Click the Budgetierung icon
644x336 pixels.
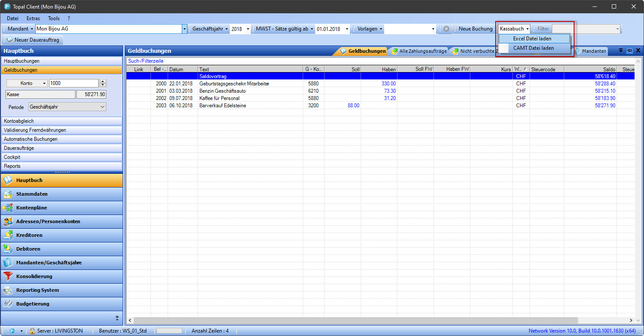(x=8, y=304)
